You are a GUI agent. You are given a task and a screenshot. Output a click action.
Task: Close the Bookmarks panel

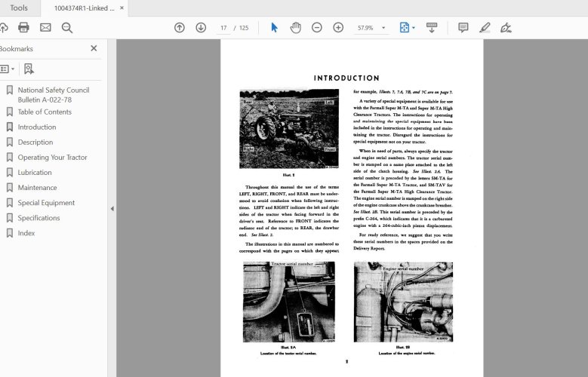[94, 48]
